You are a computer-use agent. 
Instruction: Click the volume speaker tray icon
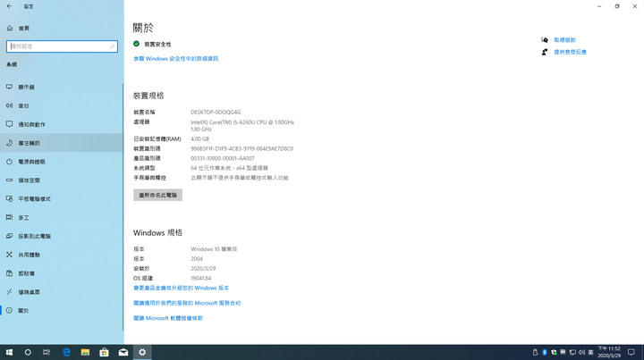pyautogui.click(x=581, y=352)
